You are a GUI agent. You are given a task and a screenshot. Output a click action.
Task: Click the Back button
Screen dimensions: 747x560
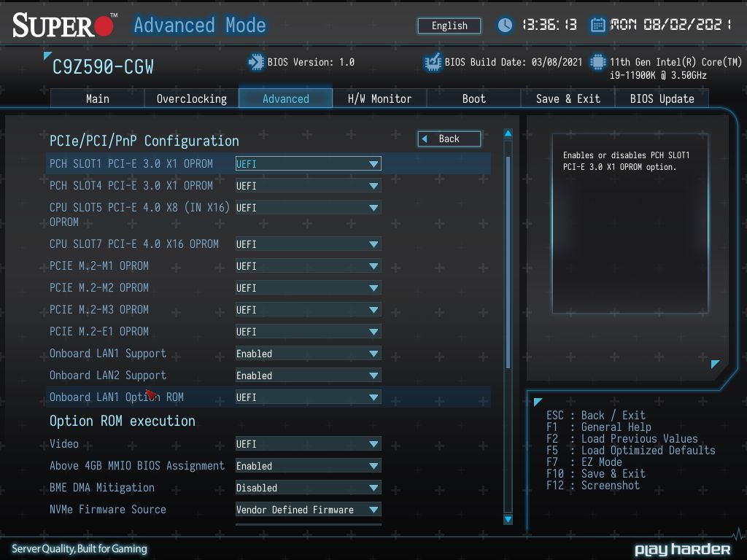[449, 139]
